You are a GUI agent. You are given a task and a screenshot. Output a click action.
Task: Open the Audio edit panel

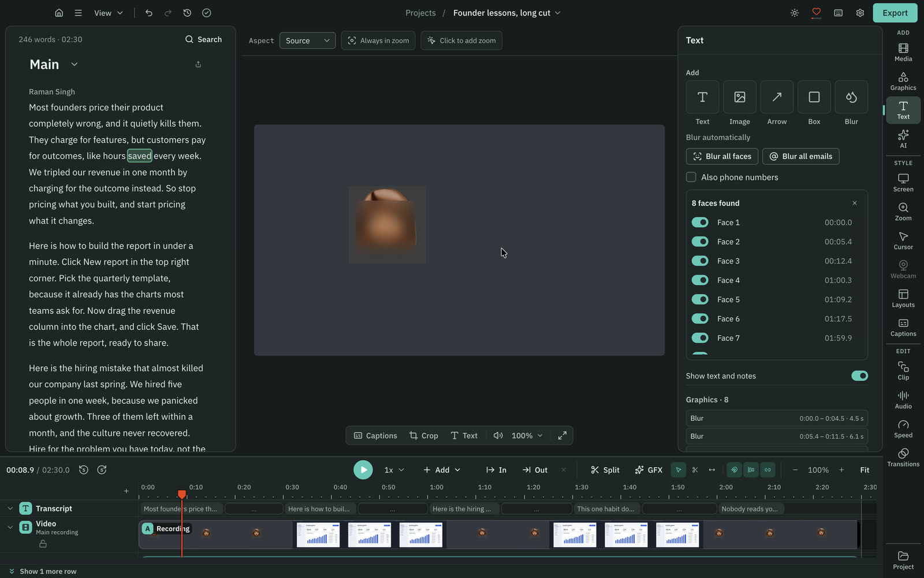[903, 400]
